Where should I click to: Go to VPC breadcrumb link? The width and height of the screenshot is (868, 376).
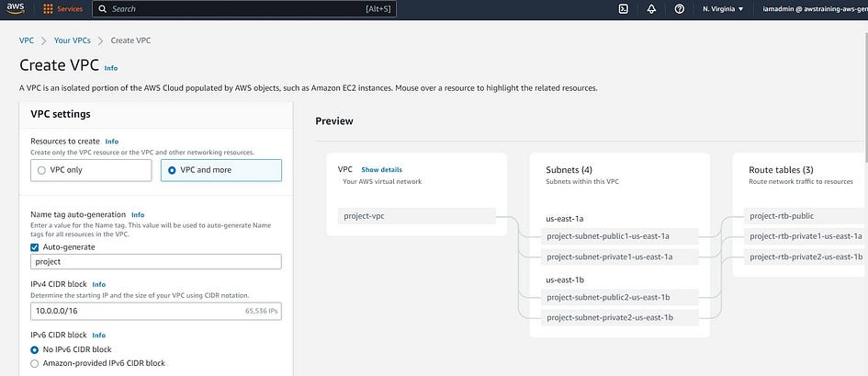pos(26,40)
